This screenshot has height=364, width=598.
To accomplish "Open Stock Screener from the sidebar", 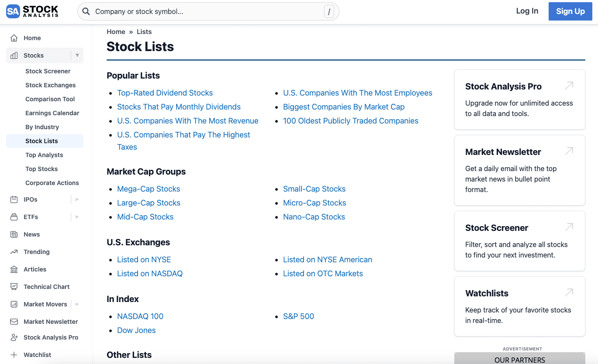I will [x=48, y=71].
